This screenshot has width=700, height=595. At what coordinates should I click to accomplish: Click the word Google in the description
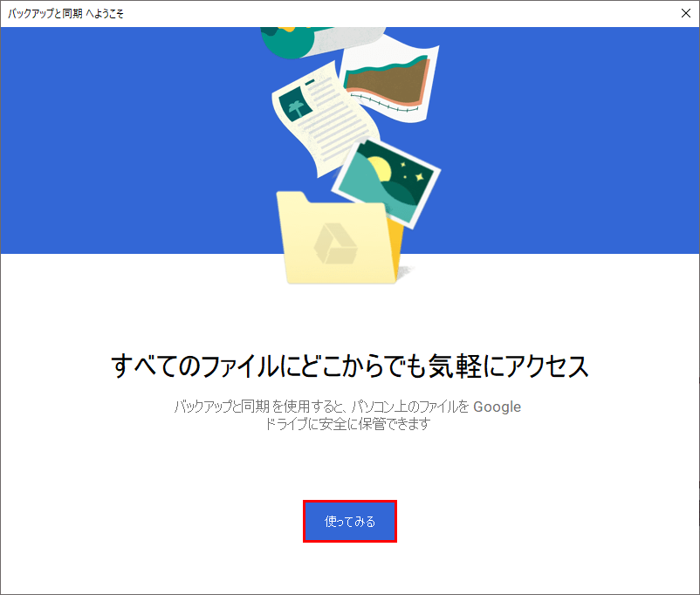click(497, 407)
